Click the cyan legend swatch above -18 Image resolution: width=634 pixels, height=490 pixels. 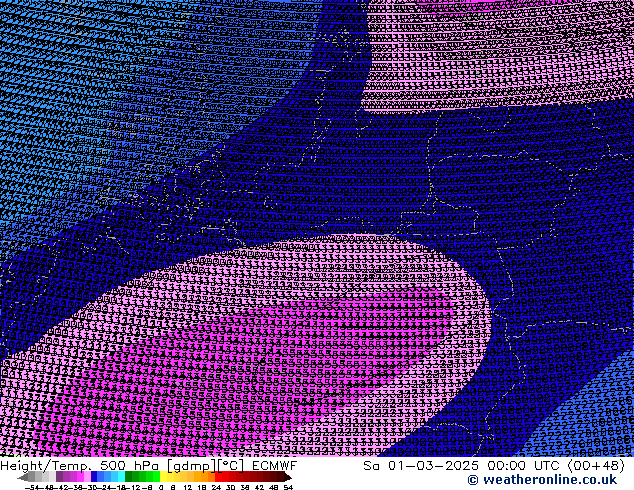click(x=121, y=477)
